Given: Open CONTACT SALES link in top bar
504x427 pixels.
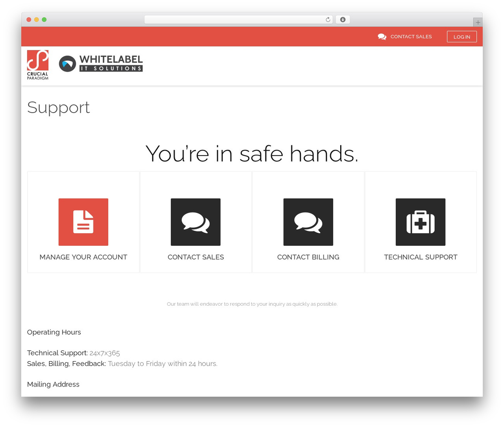Looking at the screenshot, I should [411, 37].
